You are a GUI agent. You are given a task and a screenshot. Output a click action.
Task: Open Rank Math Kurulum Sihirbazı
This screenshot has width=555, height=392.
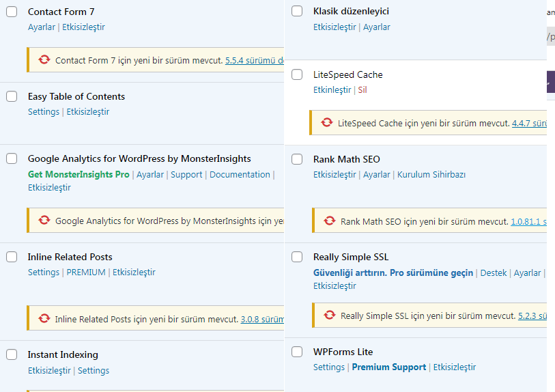pyautogui.click(x=431, y=175)
